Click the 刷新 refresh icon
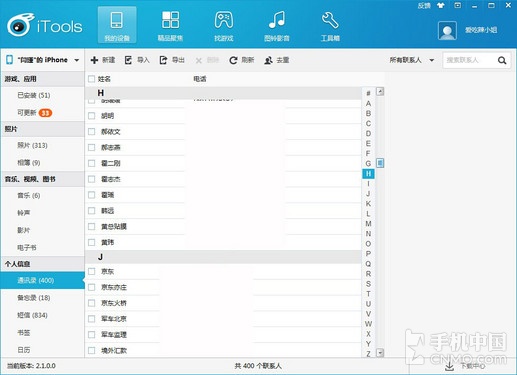Viewport: 517px width, 375px height. (233, 60)
